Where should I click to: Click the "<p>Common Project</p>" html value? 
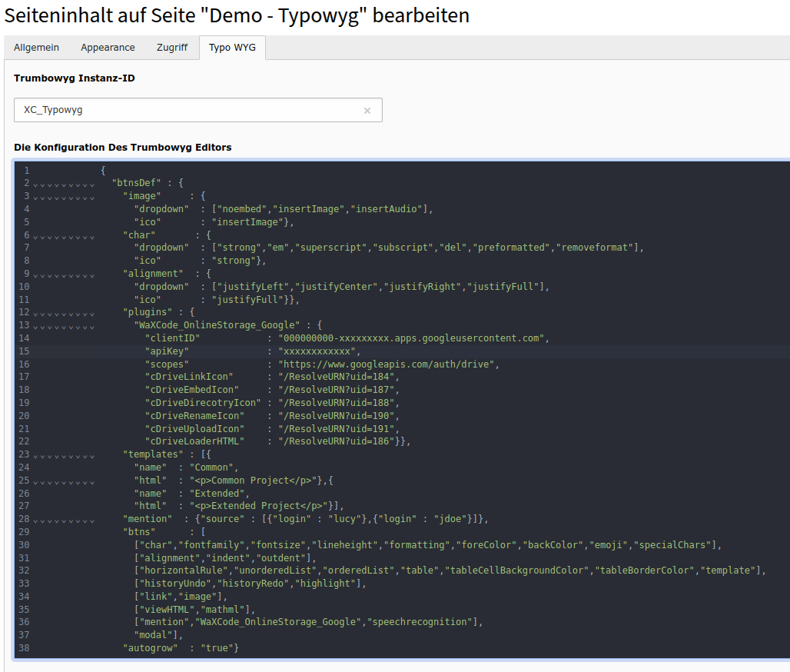click(x=253, y=481)
